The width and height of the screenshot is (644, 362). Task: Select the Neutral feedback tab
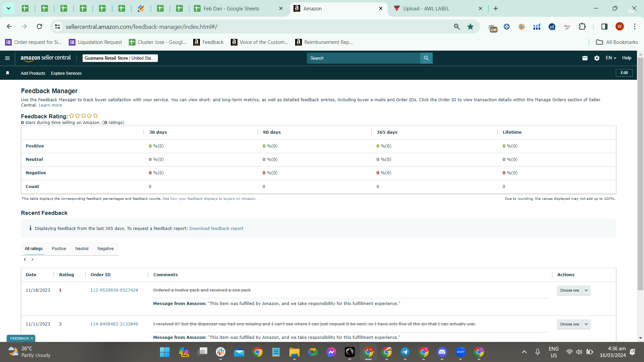tap(82, 249)
